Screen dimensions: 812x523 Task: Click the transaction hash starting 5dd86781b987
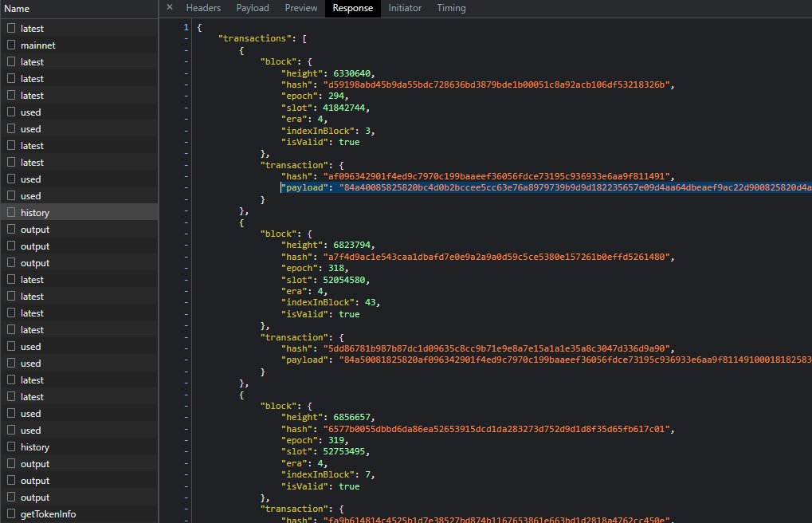click(x=496, y=348)
